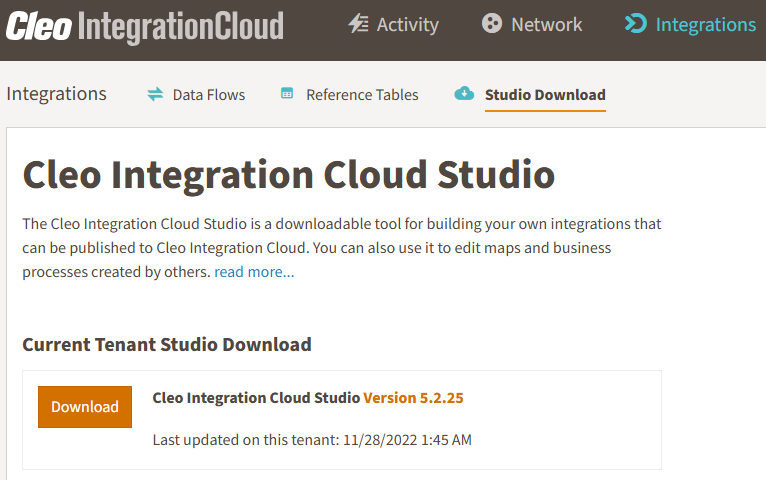Click the Last updated on this tenant text

click(312, 439)
